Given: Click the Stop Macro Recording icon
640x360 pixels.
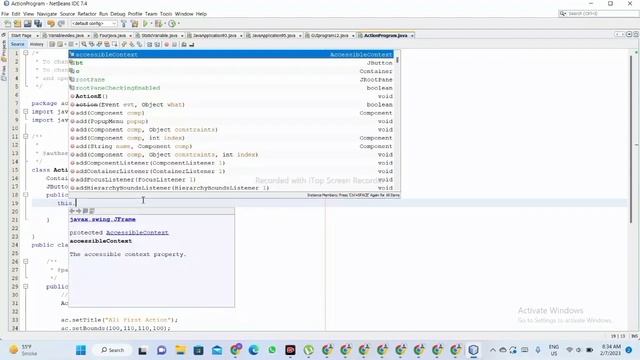Looking at the screenshot, I should click(174, 44).
